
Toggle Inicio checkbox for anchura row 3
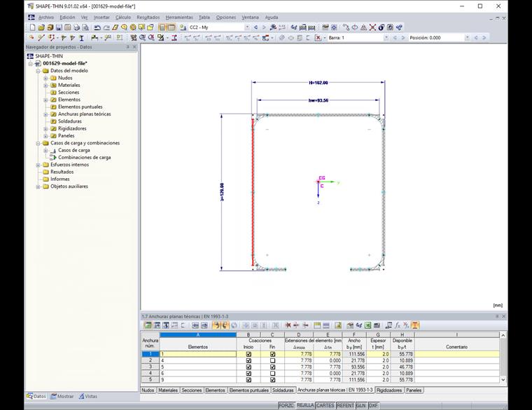(x=248, y=367)
